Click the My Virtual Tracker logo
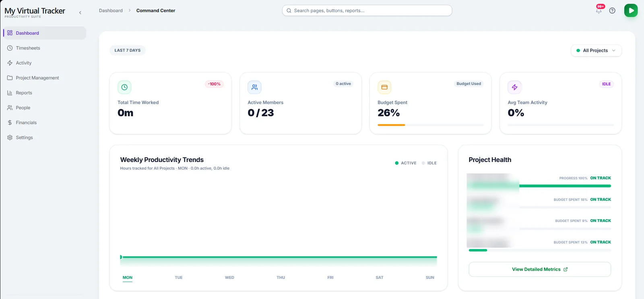644x299 pixels. click(x=35, y=12)
